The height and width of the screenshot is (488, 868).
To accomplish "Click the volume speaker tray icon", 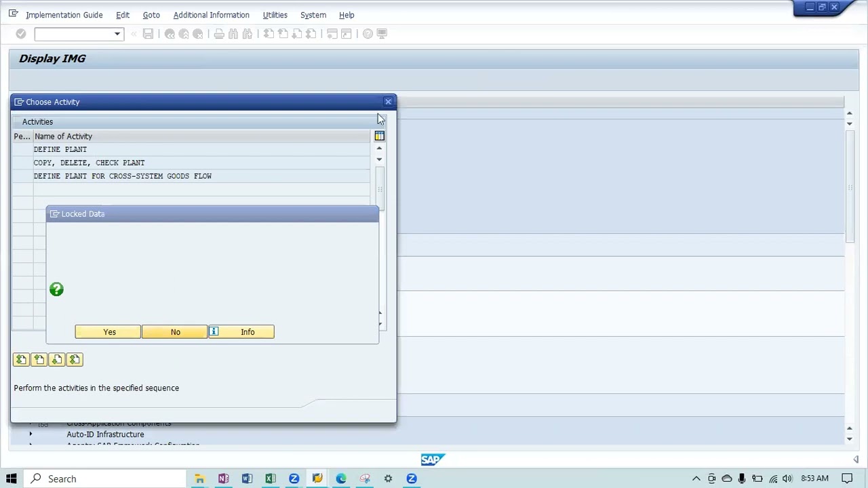I will click(x=787, y=479).
